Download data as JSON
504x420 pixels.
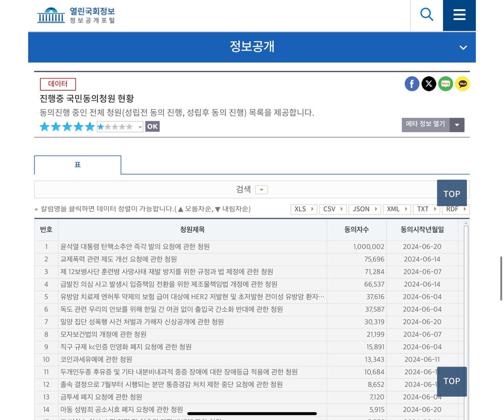[x=364, y=209]
